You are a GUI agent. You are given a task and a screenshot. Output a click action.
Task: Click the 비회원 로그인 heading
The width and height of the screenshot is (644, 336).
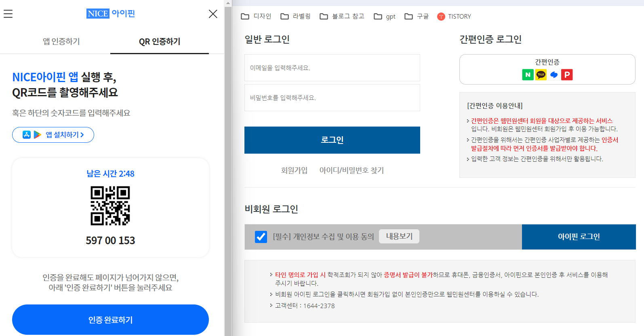(271, 209)
